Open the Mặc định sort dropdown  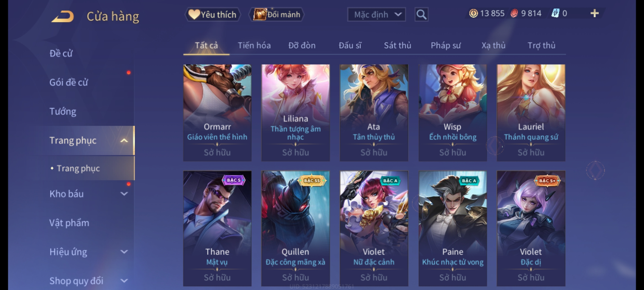376,15
